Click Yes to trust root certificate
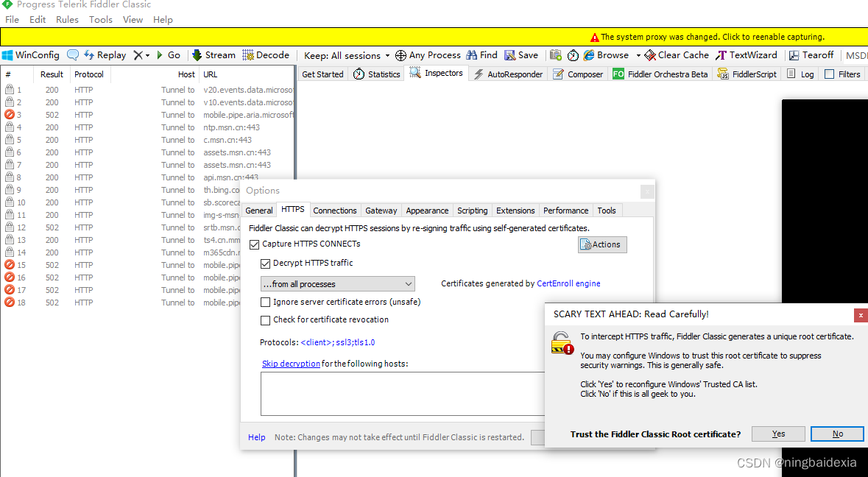The height and width of the screenshot is (477, 868). coord(778,434)
